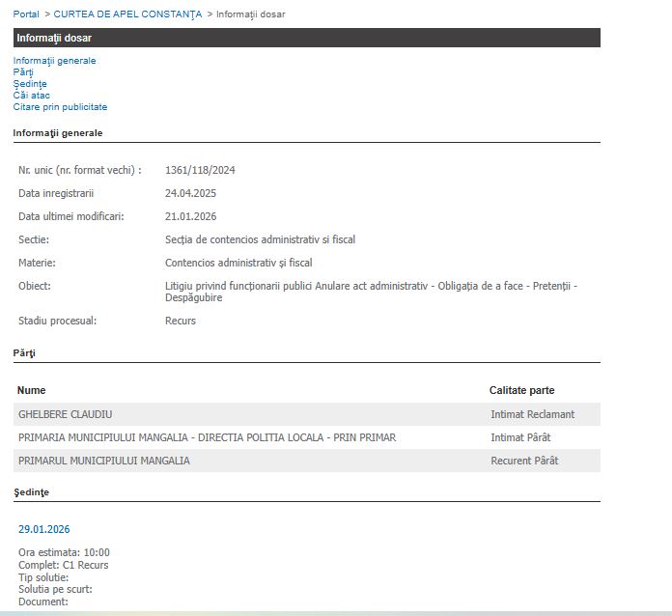The height and width of the screenshot is (616, 672).
Task: Open the Citare prin publicitate link
Action: pos(60,107)
